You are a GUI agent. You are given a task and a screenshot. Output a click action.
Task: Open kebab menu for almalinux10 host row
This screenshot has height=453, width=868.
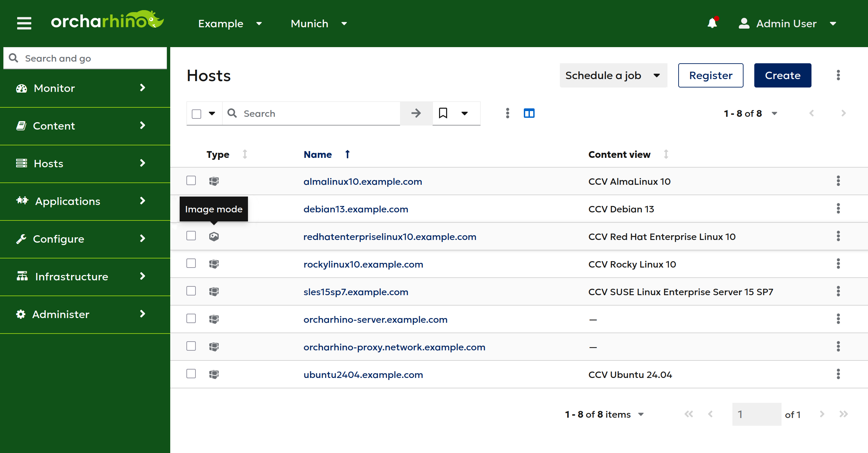click(838, 181)
